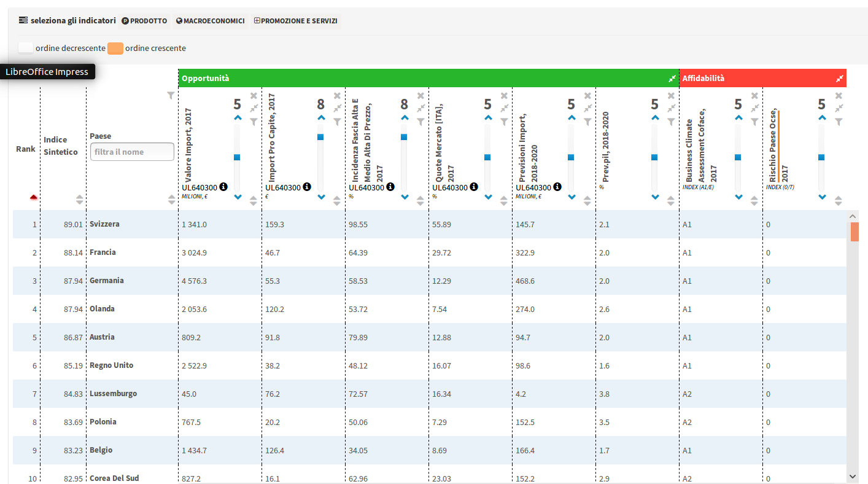Collapse the Valore Import 2017 column
The height and width of the screenshot is (484, 868).
click(254, 108)
